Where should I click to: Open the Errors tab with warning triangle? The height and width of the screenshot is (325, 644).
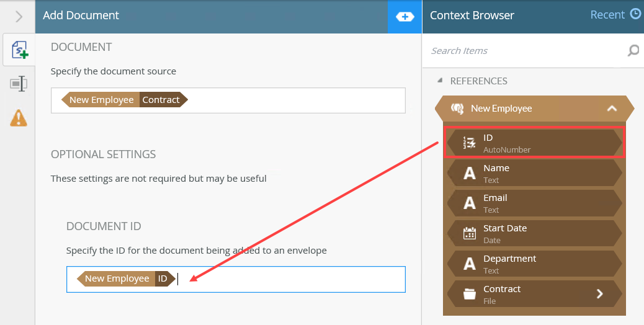19,118
